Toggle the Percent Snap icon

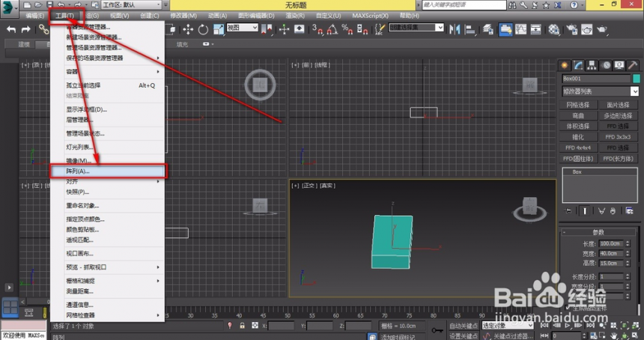pyautogui.click(x=347, y=29)
